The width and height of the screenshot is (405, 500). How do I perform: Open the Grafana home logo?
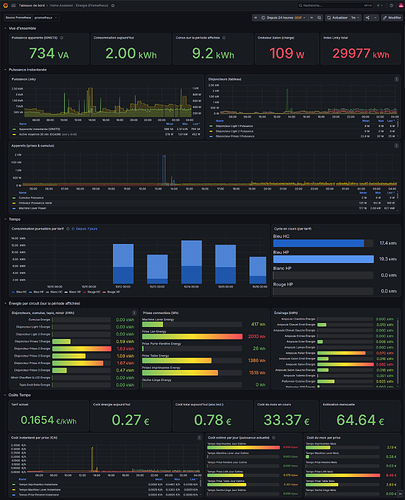coord(5,5)
